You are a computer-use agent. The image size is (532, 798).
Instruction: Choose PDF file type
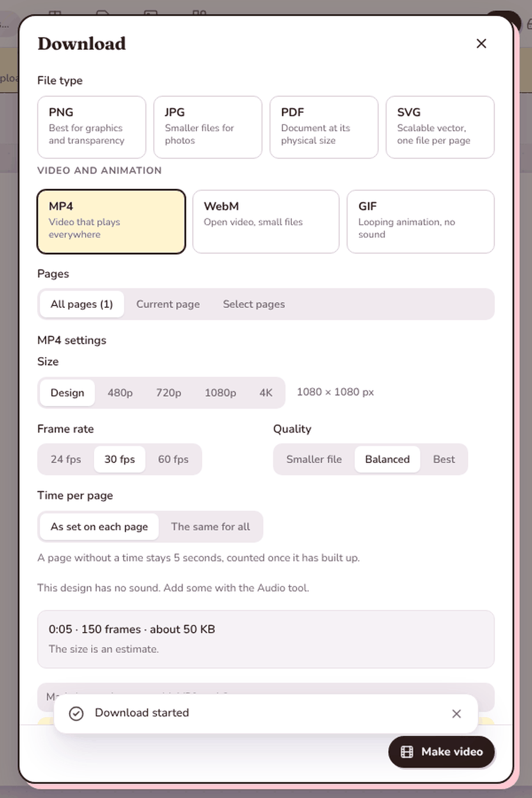pyautogui.click(x=324, y=127)
